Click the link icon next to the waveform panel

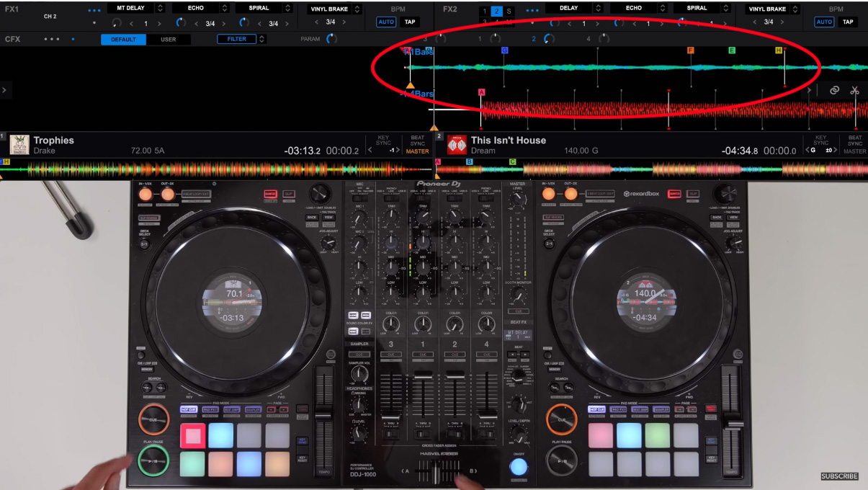click(835, 90)
